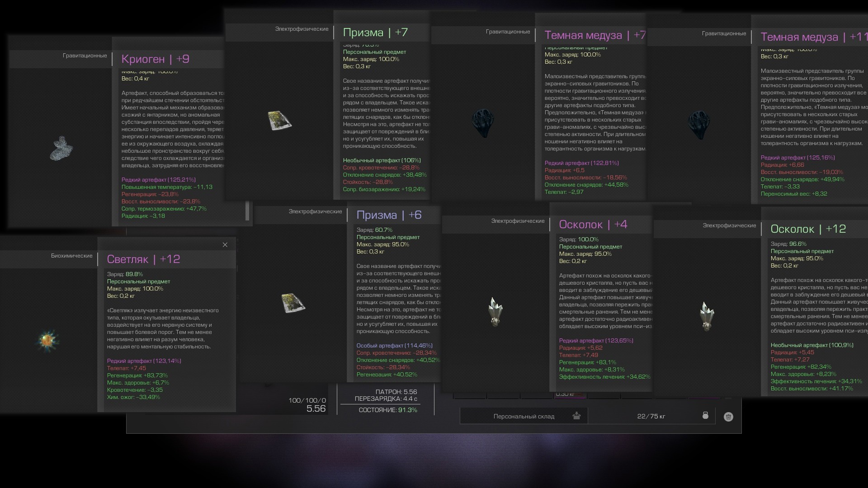Click Редкий артефакт (125,16%) line

point(798,158)
